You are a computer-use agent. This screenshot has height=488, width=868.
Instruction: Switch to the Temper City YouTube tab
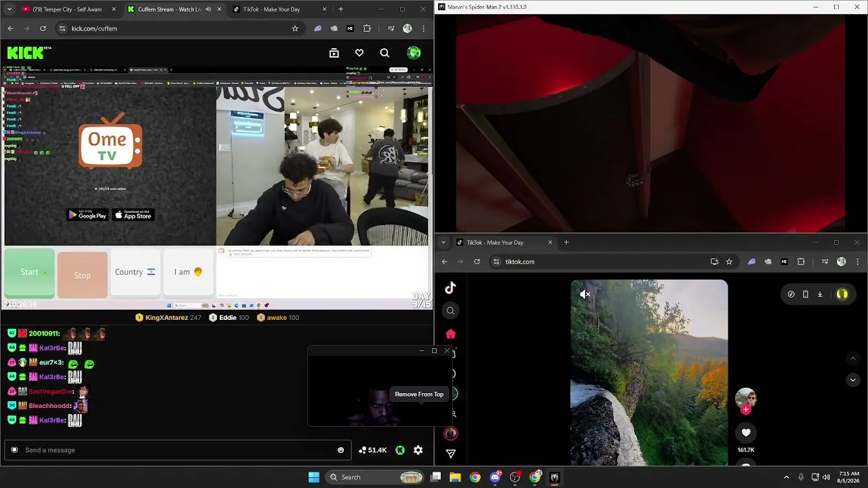(68, 9)
